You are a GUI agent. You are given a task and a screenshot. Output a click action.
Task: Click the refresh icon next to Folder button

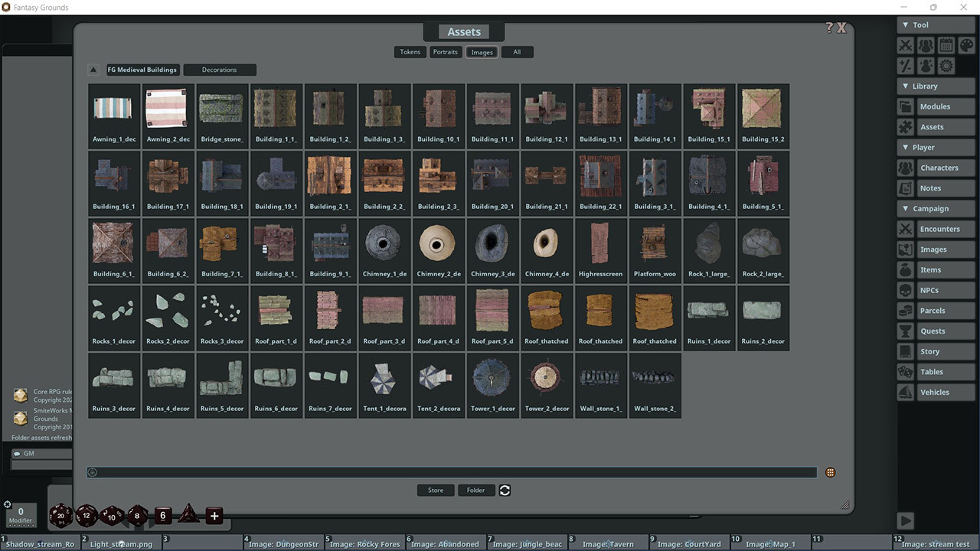coord(505,490)
